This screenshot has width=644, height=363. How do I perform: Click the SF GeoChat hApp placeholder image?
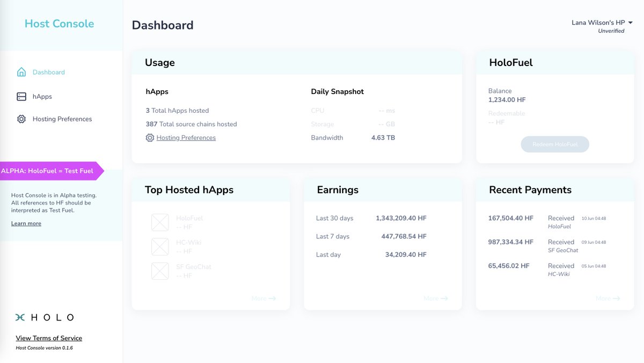pos(160,271)
